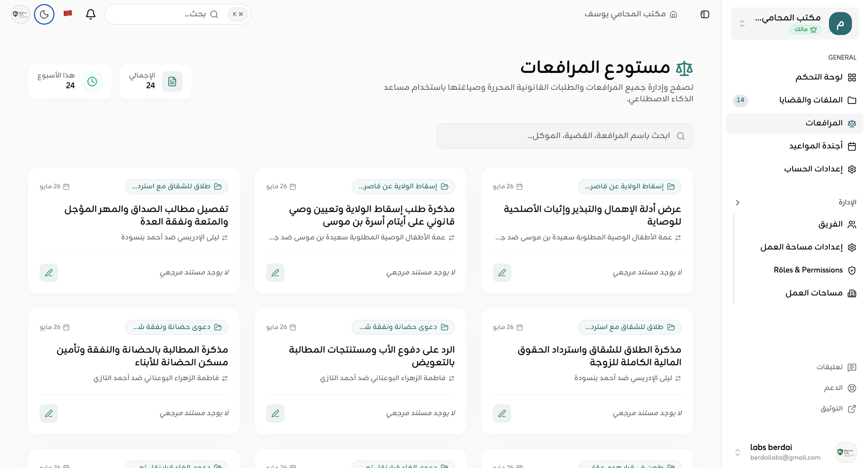This screenshot has height=468, width=868.
Task: Open title الرد على دفوع الأب
Action: [x=372, y=356]
